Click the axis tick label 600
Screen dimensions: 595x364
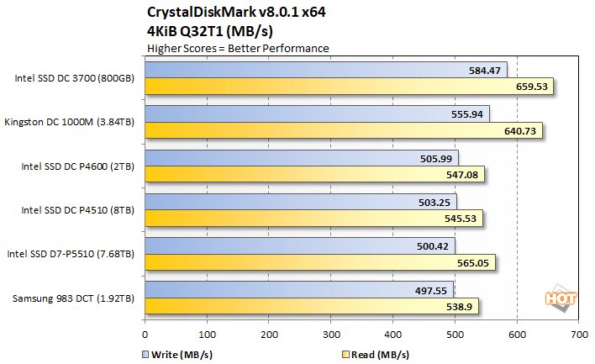pos(517,335)
